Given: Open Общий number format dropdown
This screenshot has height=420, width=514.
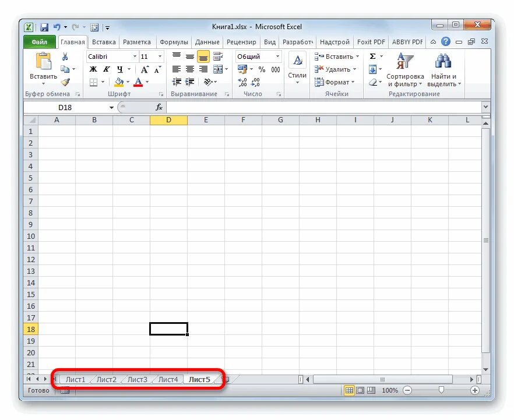Looking at the screenshot, I should tap(277, 57).
